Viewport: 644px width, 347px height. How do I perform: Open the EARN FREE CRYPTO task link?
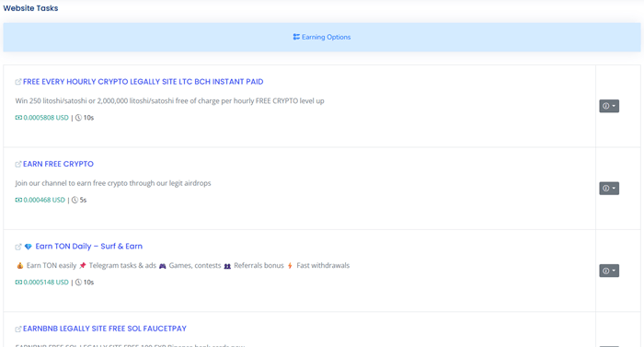[x=58, y=164]
